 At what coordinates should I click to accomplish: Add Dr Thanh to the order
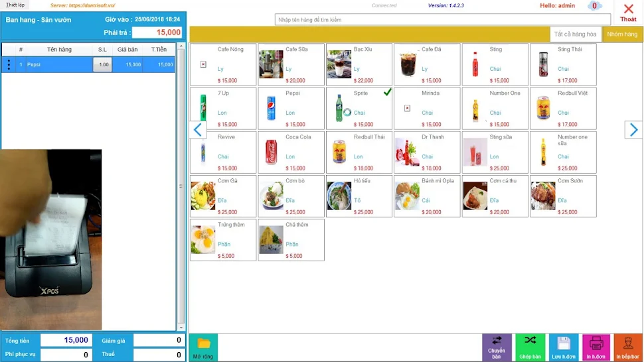pyautogui.click(x=427, y=152)
